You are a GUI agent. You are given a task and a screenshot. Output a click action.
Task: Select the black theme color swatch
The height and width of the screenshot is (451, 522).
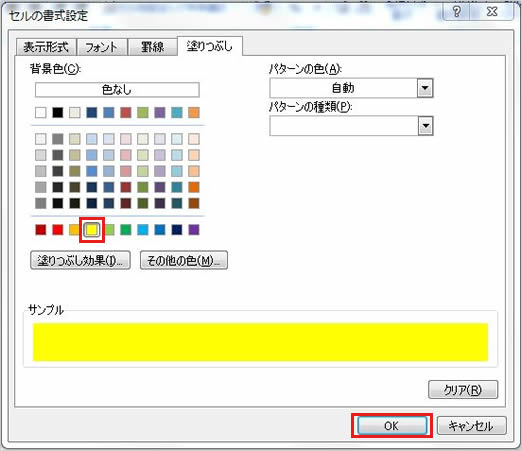(x=58, y=113)
